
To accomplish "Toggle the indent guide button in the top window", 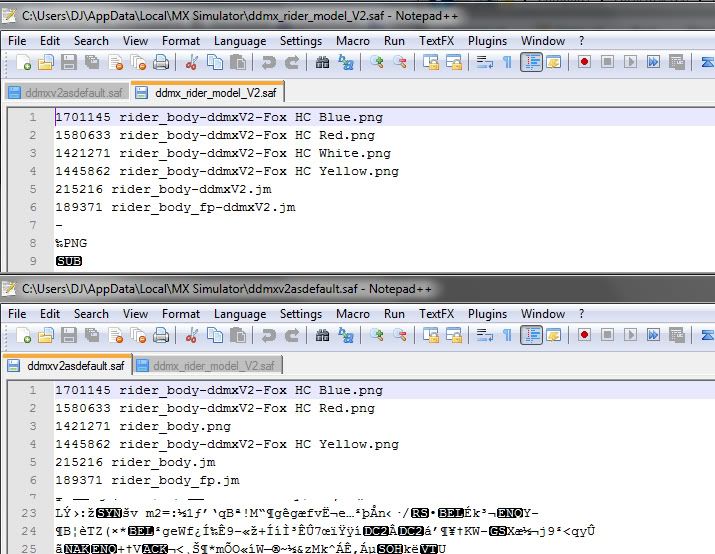I will click(531, 63).
